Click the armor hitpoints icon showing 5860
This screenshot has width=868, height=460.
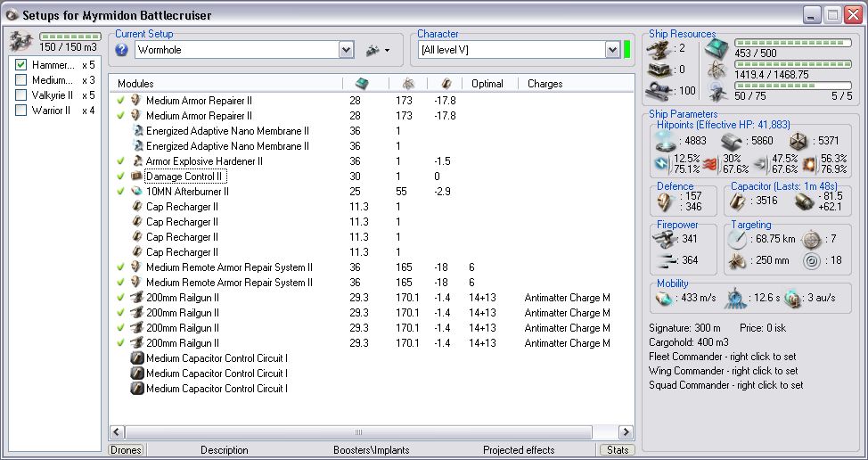pyautogui.click(x=732, y=142)
